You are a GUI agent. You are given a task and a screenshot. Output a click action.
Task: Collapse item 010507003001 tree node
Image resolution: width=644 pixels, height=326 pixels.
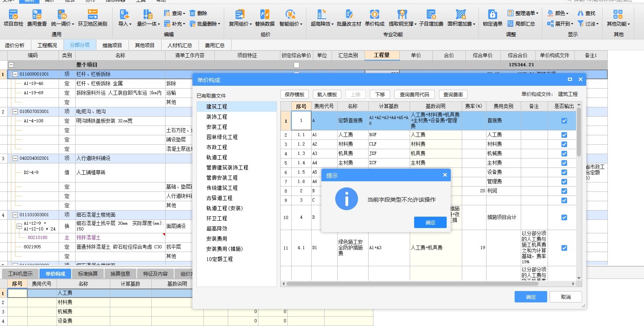click(x=15, y=111)
